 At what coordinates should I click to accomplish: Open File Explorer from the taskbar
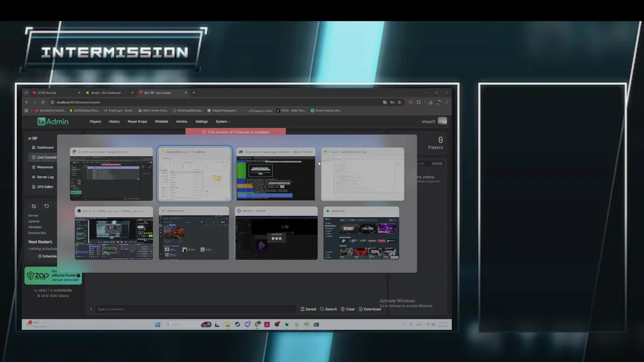227,325
